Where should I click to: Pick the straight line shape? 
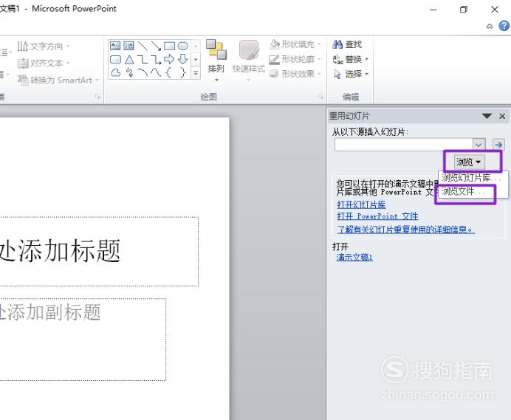pyautogui.click(x=143, y=46)
